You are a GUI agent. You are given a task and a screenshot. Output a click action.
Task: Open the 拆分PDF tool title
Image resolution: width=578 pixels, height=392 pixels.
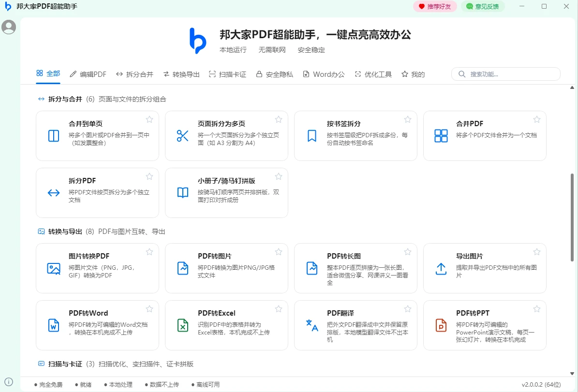82,181
